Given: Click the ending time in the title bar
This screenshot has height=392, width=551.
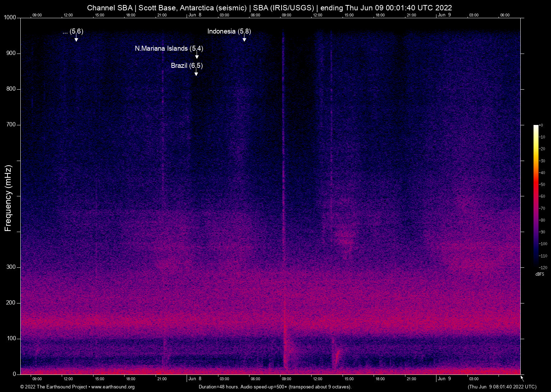Looking at the screenshot, I should coord(385,7).
